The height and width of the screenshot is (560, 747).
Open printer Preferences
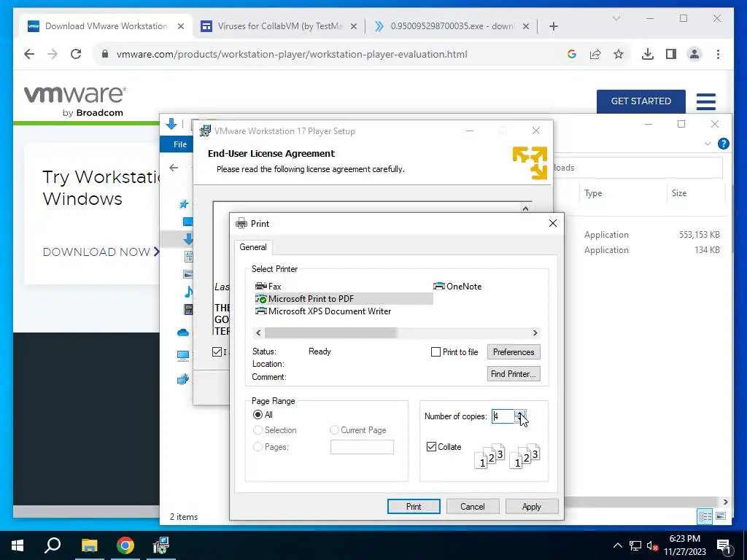514,352
